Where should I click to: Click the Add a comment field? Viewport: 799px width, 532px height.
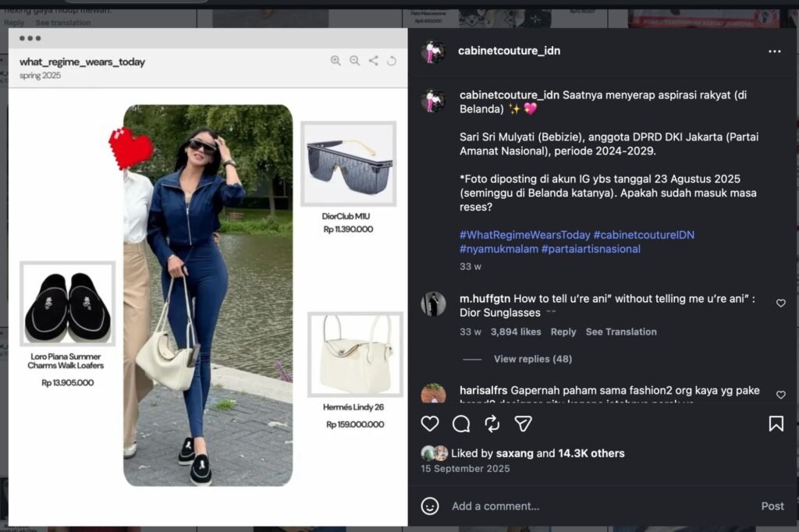pos(602,506)
